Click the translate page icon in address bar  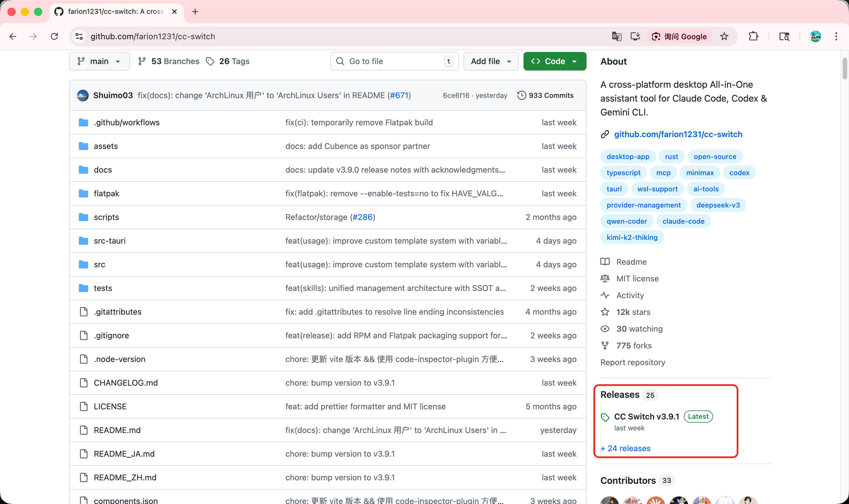point(616,36)
